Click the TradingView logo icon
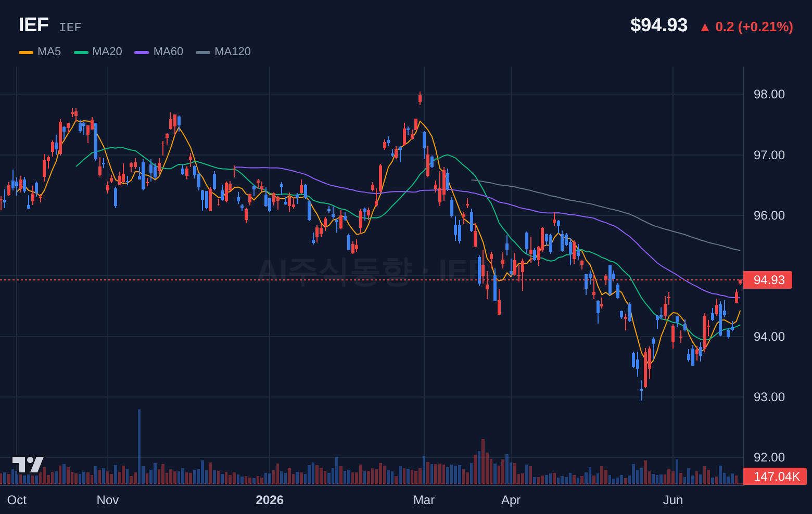The image size is (812, 514). tap(28, 465)
